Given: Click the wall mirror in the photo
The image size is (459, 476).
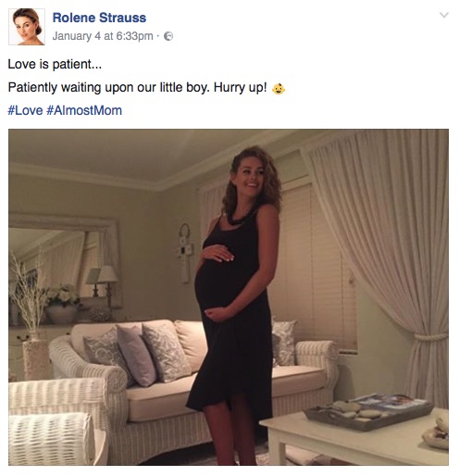Looking at the screenshot, I should click(x=63, y=262).
